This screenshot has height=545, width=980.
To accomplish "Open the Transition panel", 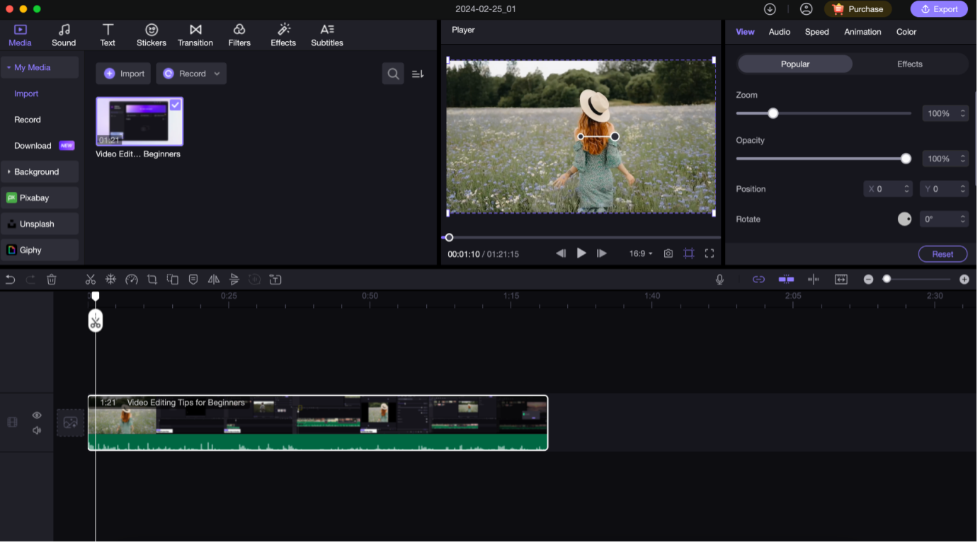I will pyautogui.click(x=195, y=35).
